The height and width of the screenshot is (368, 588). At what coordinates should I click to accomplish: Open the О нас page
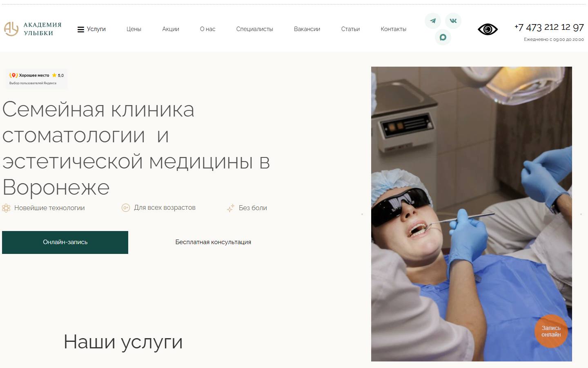pos(207,29)
